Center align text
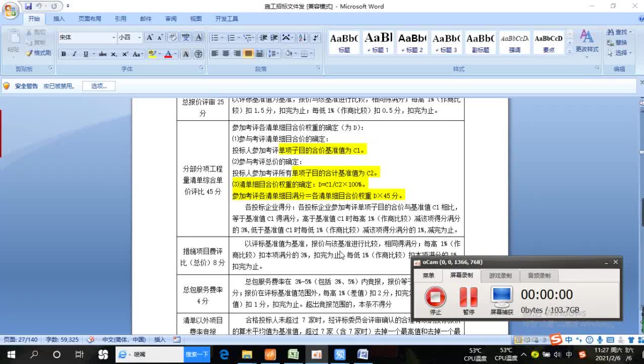Image resolution: width=644 pixels, height=364 pixels. pos(226,54)
